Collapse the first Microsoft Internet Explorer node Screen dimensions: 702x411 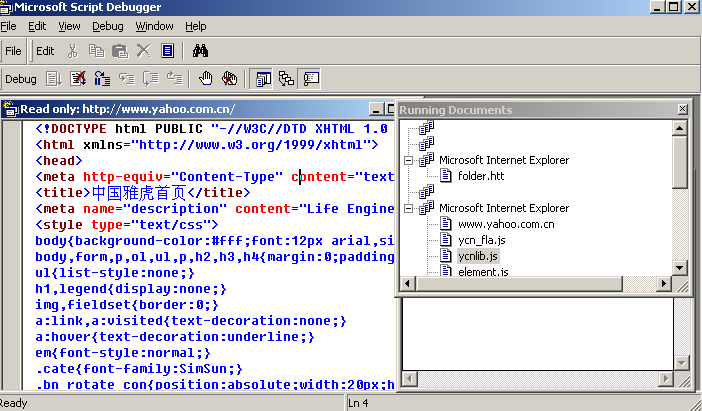tap(408, 160)
